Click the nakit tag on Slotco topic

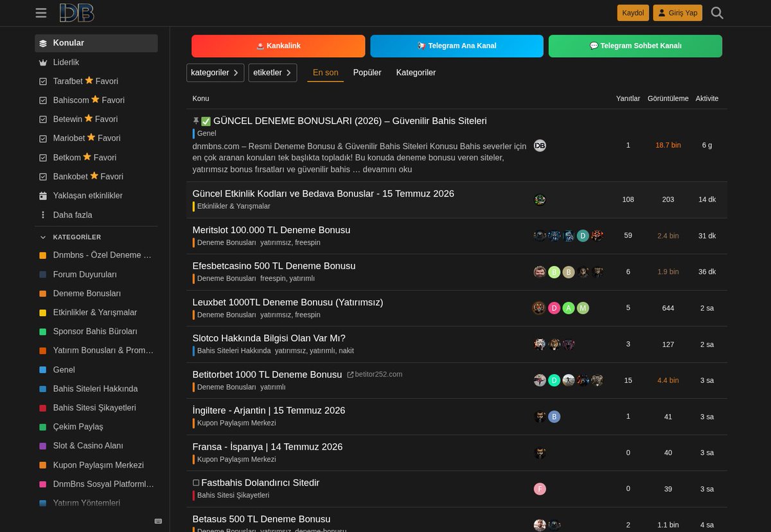[x=345, y=351]
